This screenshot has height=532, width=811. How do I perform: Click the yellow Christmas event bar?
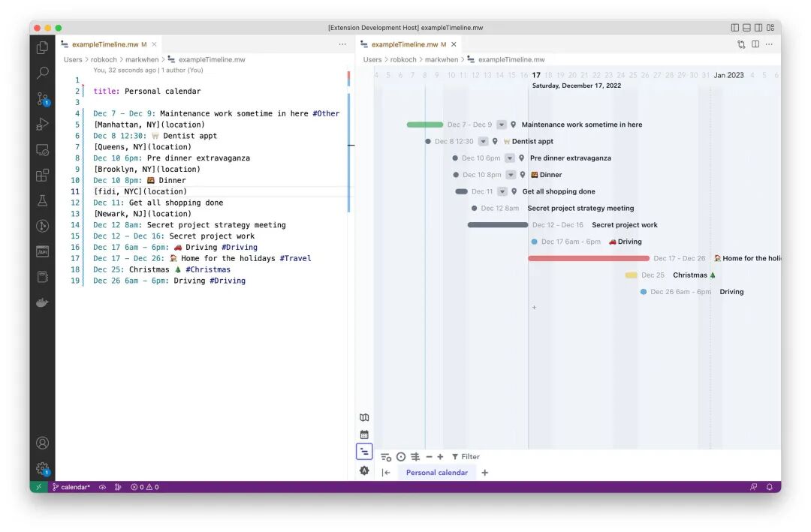(x=631, y=275)
